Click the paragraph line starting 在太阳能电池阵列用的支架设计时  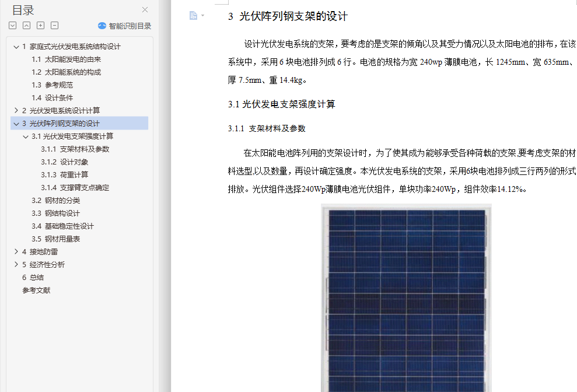tap(410, 153)
